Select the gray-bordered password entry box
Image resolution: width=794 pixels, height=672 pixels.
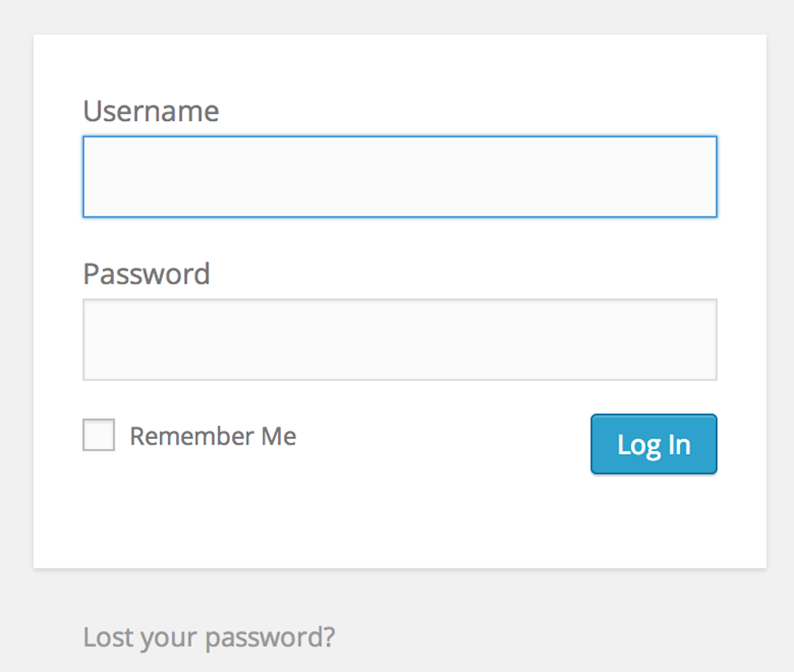click(399, 339)
